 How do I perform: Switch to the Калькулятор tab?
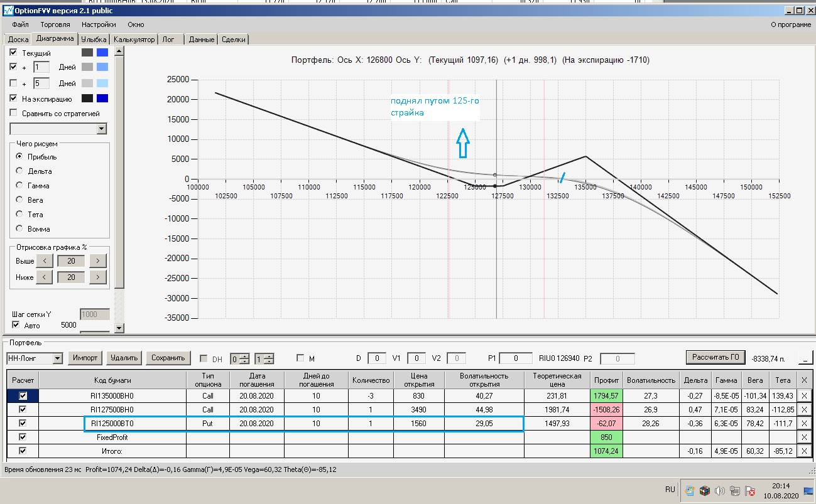(134, 40)
